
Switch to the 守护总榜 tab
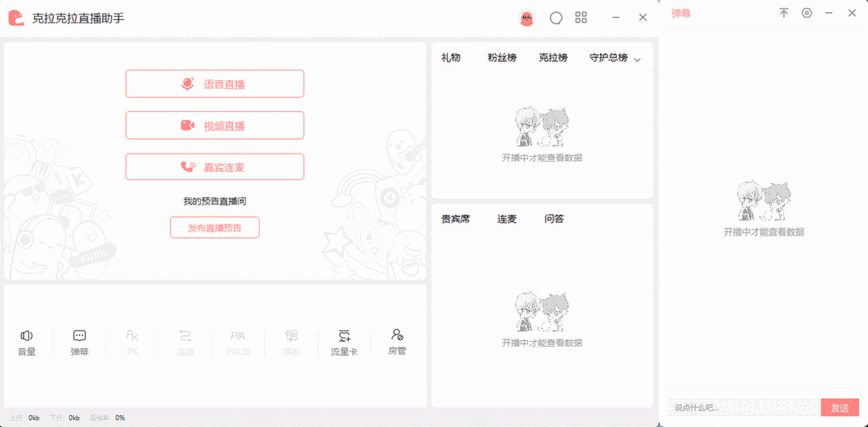click(x=608, y=58)
